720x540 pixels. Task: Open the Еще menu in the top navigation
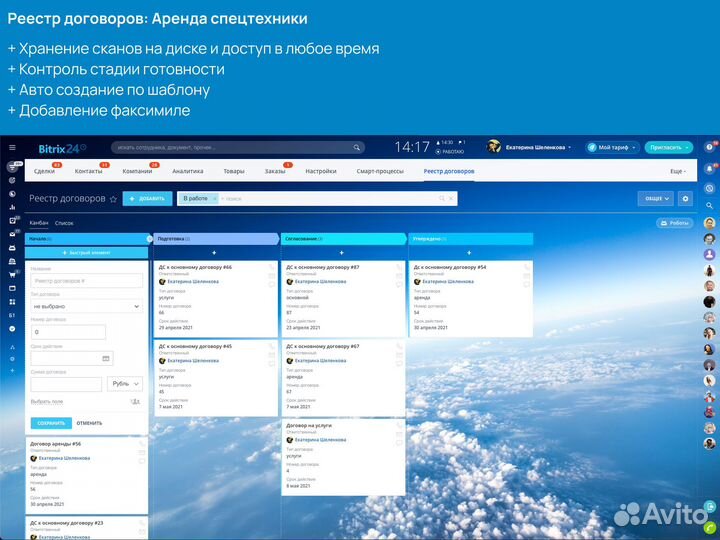677,171
